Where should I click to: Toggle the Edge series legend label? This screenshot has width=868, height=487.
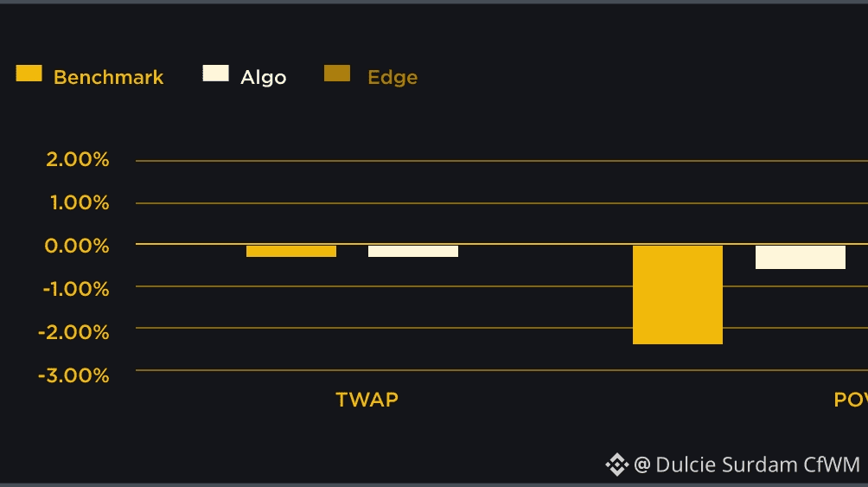click(393, 77)
